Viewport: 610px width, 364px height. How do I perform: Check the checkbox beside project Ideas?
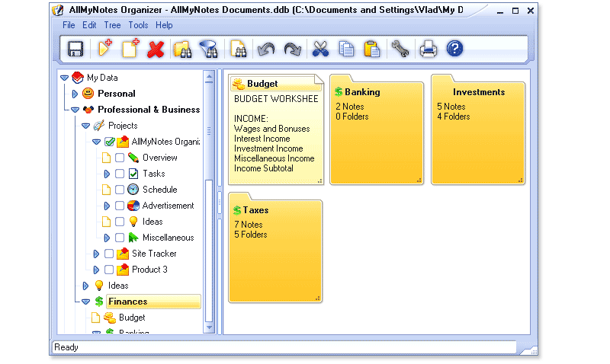point(120,222)
